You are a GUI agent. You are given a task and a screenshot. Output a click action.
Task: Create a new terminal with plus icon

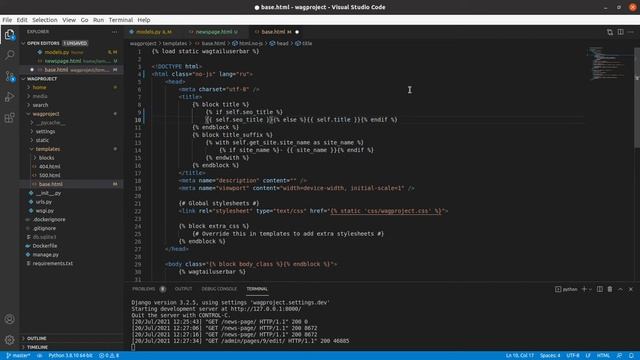(x=584, y=289)
